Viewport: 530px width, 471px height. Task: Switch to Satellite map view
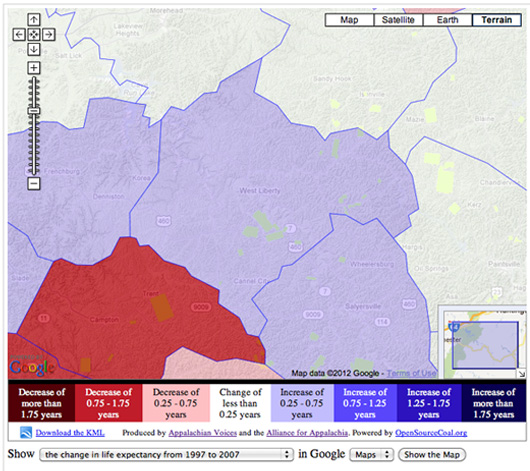click(398, 20)
